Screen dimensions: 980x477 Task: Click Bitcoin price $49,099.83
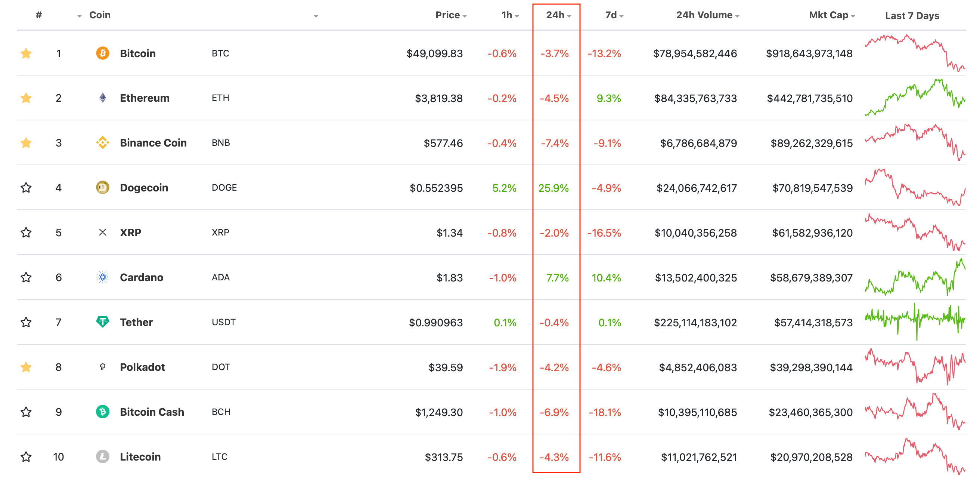(434, 53)
